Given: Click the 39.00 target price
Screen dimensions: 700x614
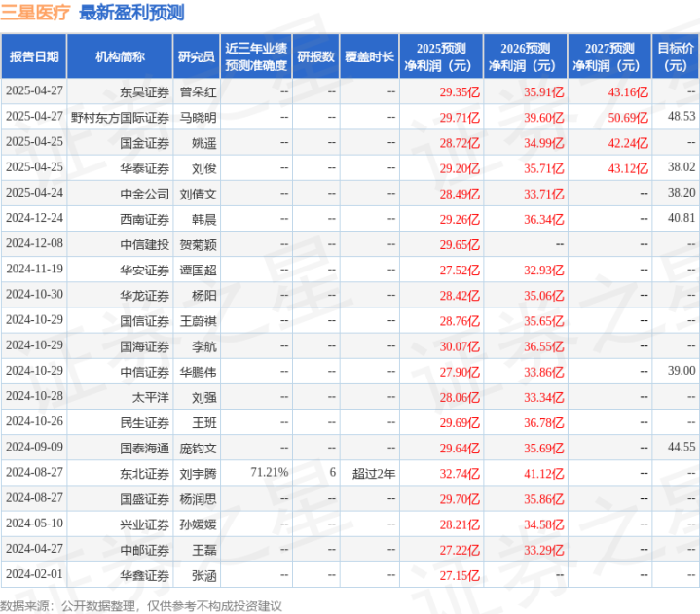Looking at the screenshot, I should point(682,371).
